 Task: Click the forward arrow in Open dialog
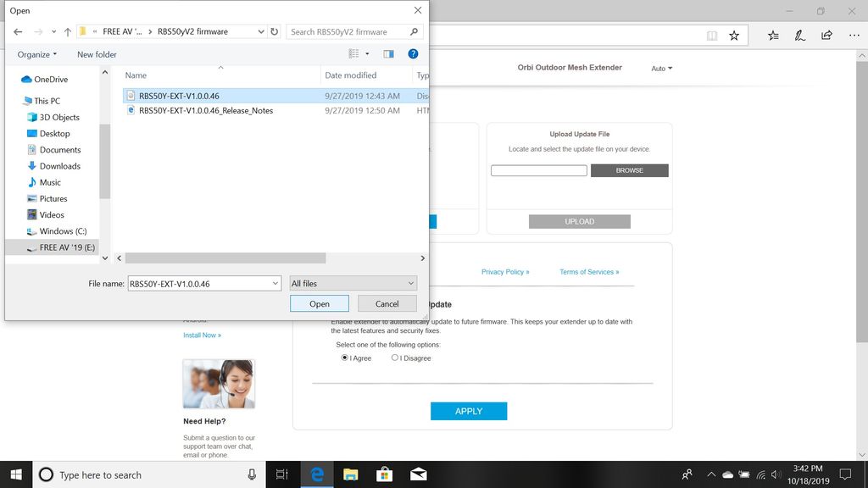click(x=37, y=31)
